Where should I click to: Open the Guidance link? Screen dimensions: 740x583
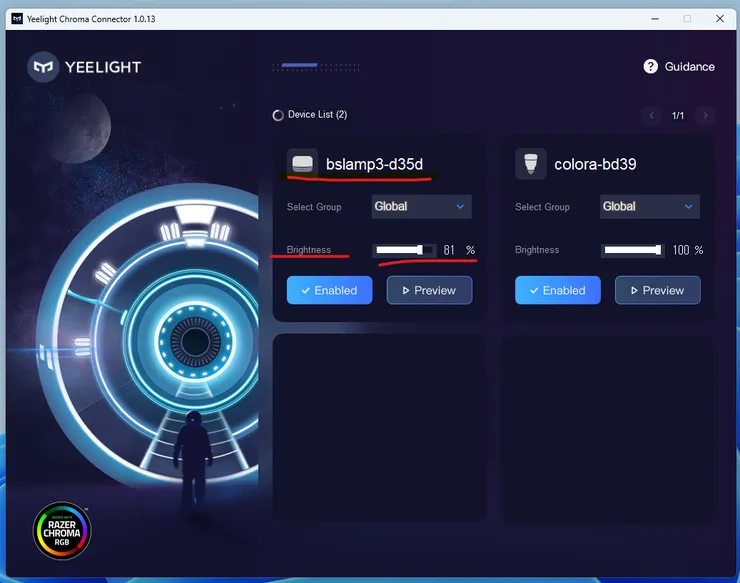click(690, 67)
